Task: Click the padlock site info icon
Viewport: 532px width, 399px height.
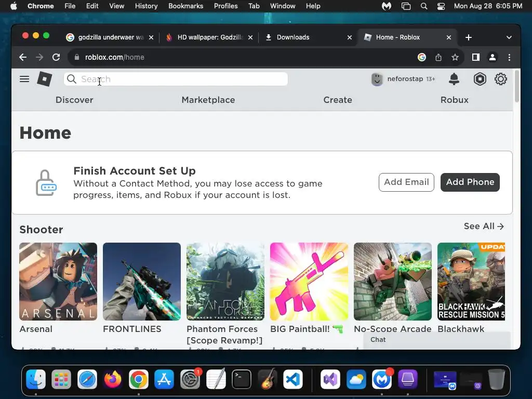Action: pos(77,57)
